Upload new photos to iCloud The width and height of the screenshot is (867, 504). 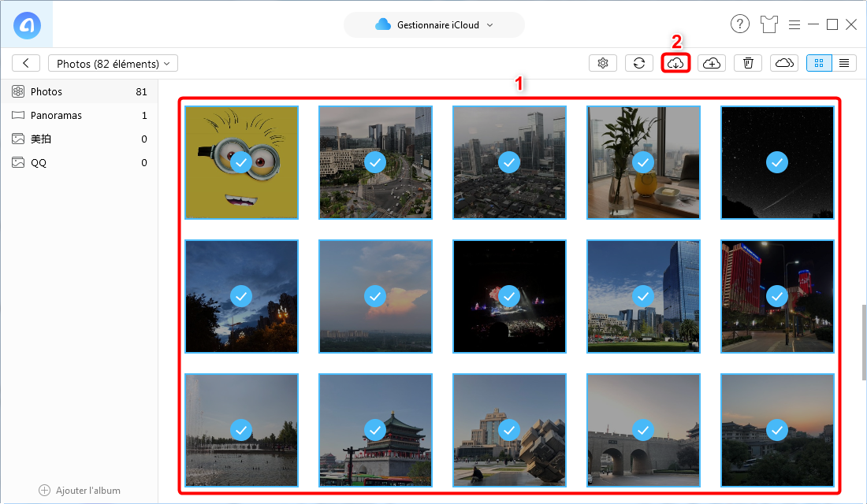tap(712, 63)
